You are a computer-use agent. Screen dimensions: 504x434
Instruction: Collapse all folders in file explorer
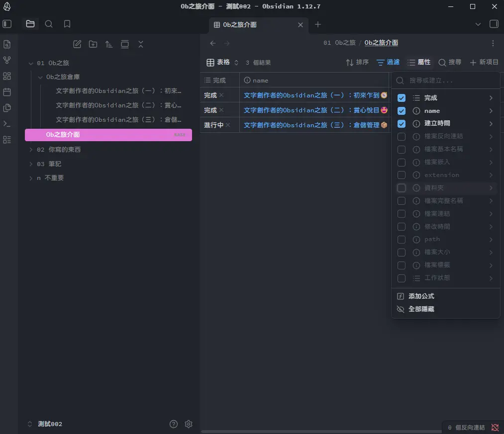point(141,44)
